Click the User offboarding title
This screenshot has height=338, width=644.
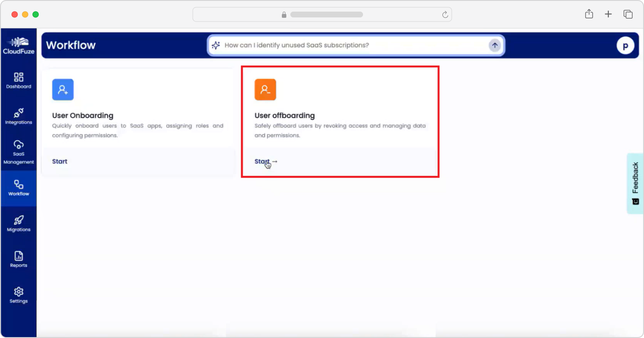(x=285, y=116)
